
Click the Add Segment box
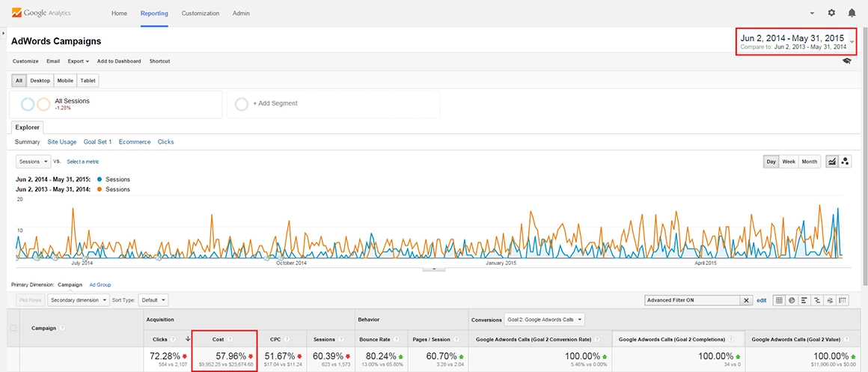point(333,104)
